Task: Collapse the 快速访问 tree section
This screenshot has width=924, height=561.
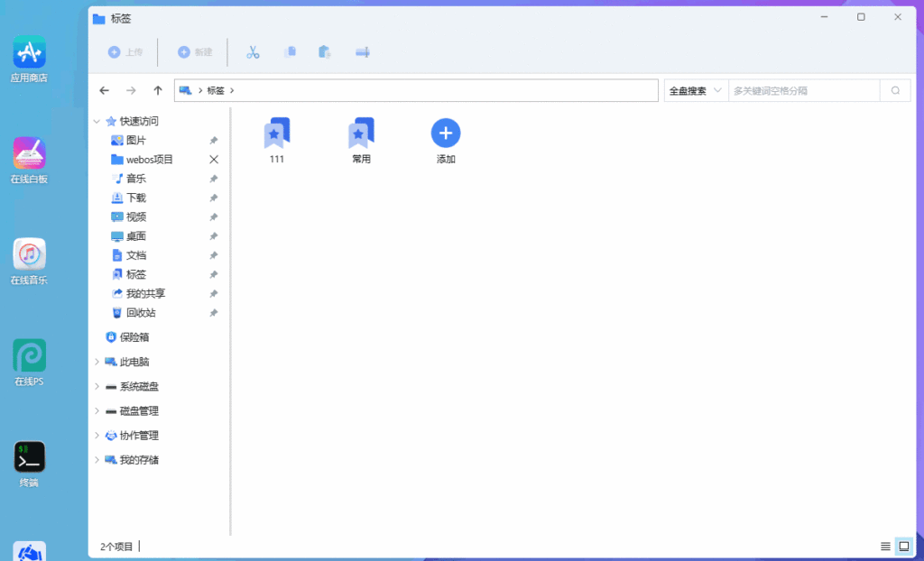Action: click(x=97, y=121)
